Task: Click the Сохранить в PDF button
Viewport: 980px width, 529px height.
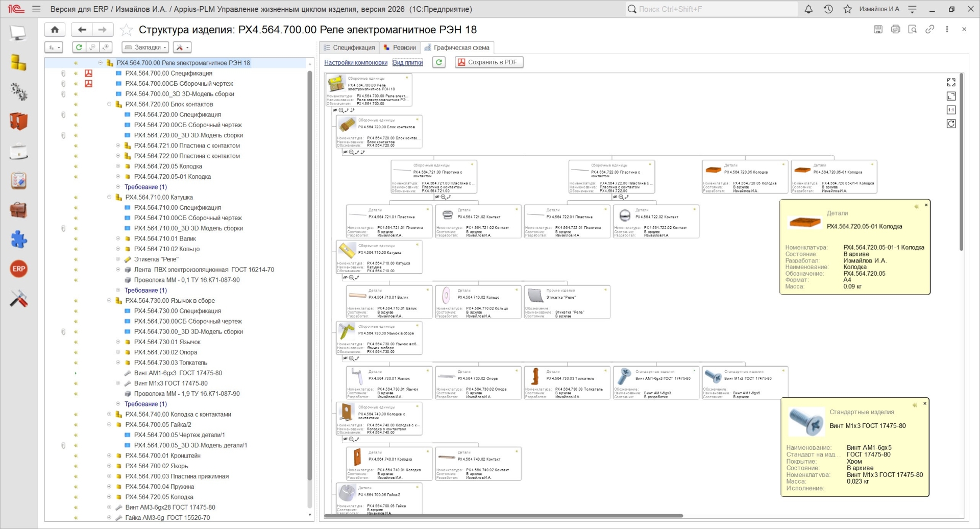Action: click(488, 62)
